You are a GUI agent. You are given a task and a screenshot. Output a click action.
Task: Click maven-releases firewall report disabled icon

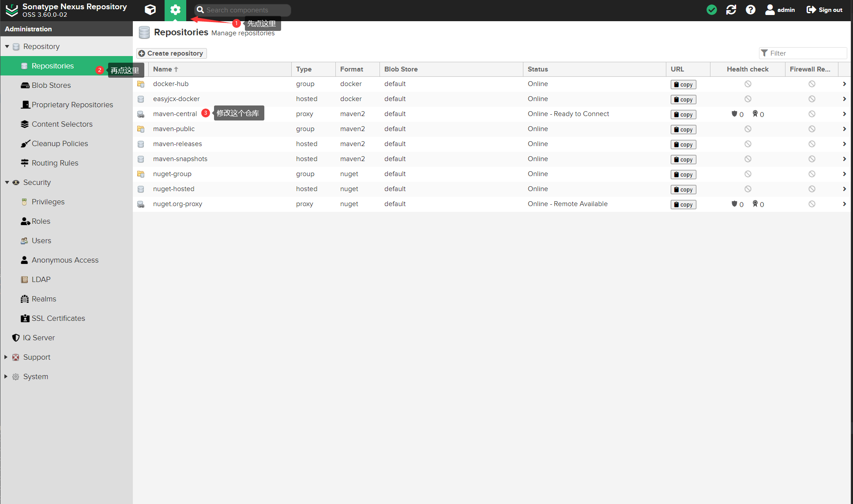(812, 144)
